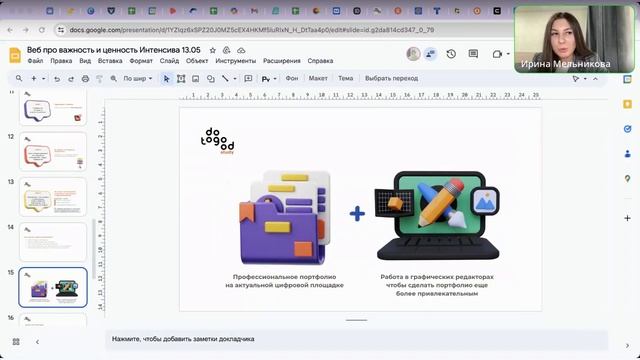Open the Google Slides home logo
Viewport: 640px width, 360px height.
point(15,56)
